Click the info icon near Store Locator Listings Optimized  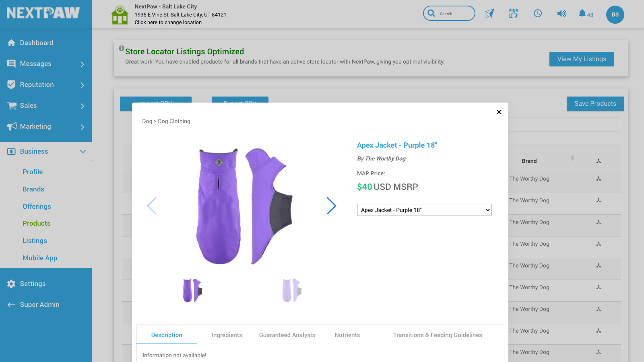click(121, 48)
